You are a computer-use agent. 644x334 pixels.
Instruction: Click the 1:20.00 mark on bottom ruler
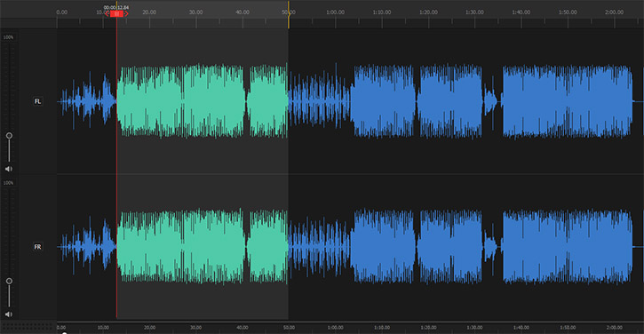pos(428,328)
